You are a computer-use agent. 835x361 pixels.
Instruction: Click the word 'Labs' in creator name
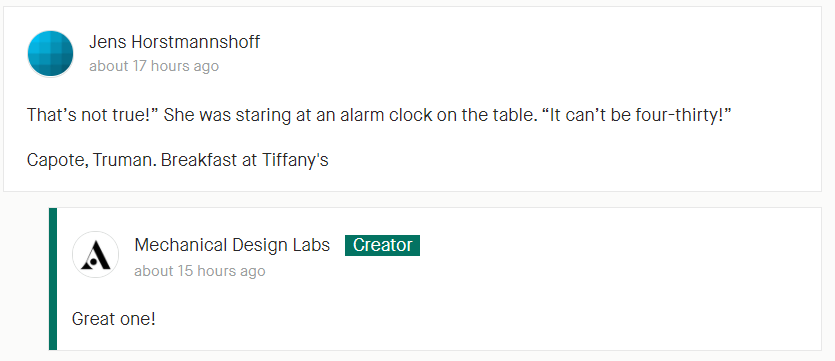tap(311, 245)
